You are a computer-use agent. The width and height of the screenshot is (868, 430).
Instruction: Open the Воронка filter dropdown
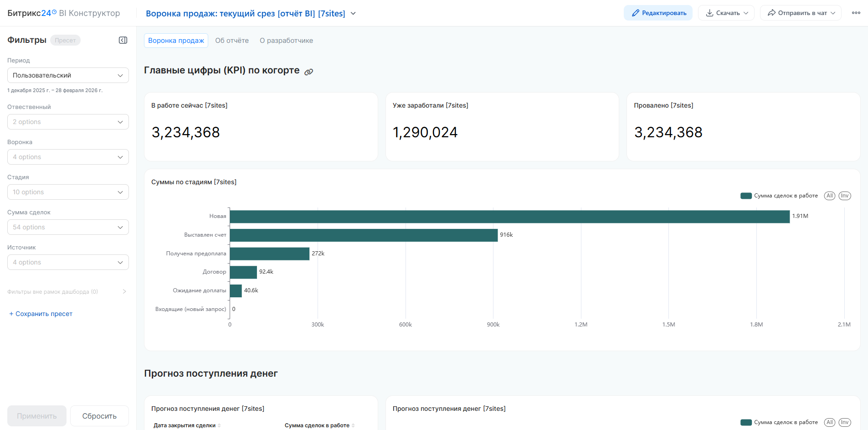(x=68, y=157)
